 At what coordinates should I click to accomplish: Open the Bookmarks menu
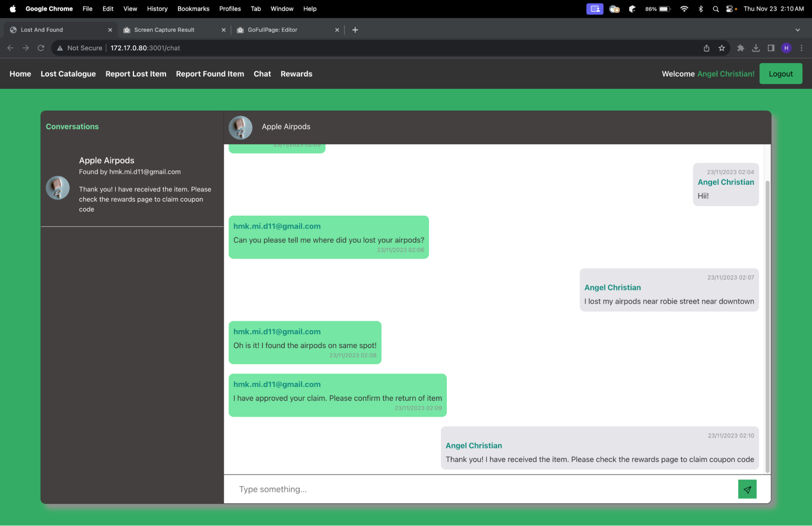tap(193, 9)
